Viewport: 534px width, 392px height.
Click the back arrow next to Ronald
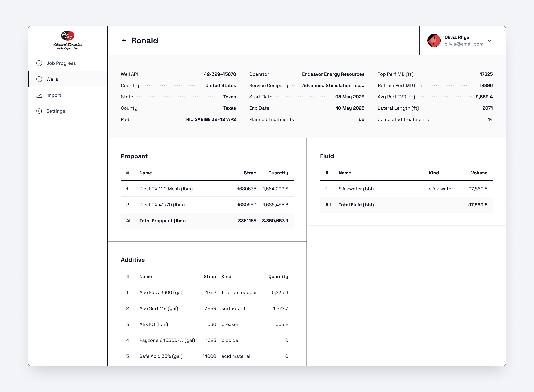tap(124, 41)
